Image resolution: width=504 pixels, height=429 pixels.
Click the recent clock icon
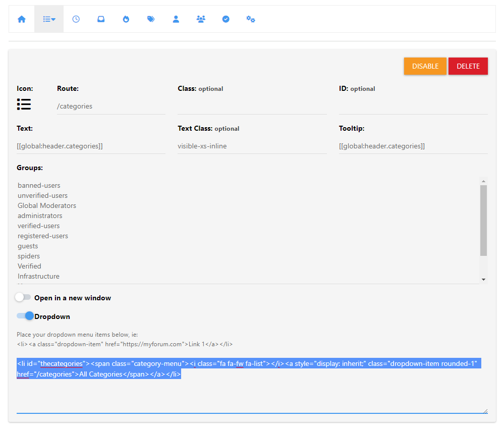[76, 19]
